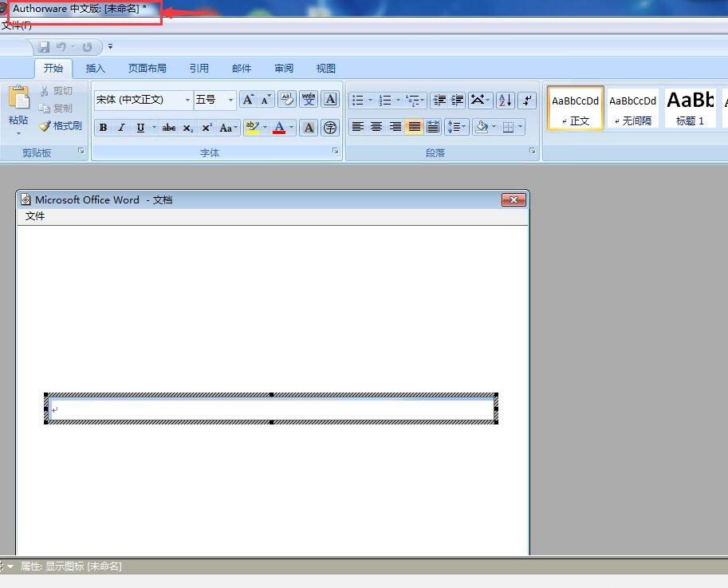Viewport: 728px width, 588px height.
Task: Click inside the embedded text box
Action: point(272,409)
